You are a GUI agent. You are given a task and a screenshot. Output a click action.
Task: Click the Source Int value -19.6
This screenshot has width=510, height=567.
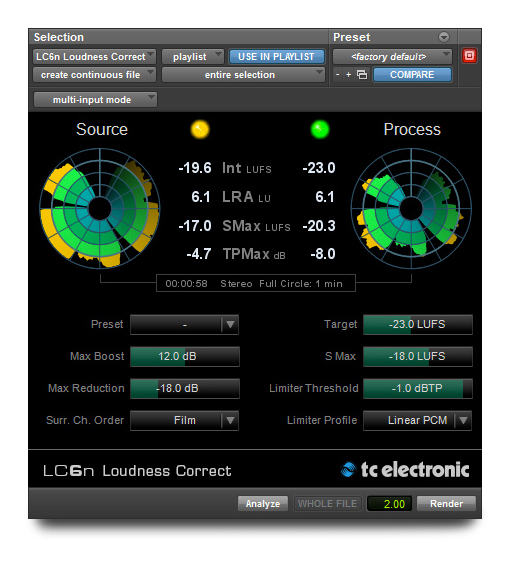195,168
